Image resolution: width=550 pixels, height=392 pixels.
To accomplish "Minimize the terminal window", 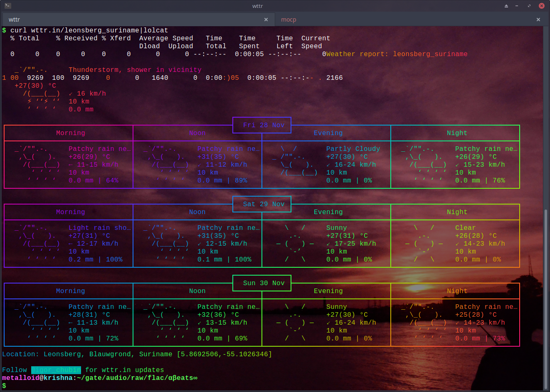I will coord(517,6).
